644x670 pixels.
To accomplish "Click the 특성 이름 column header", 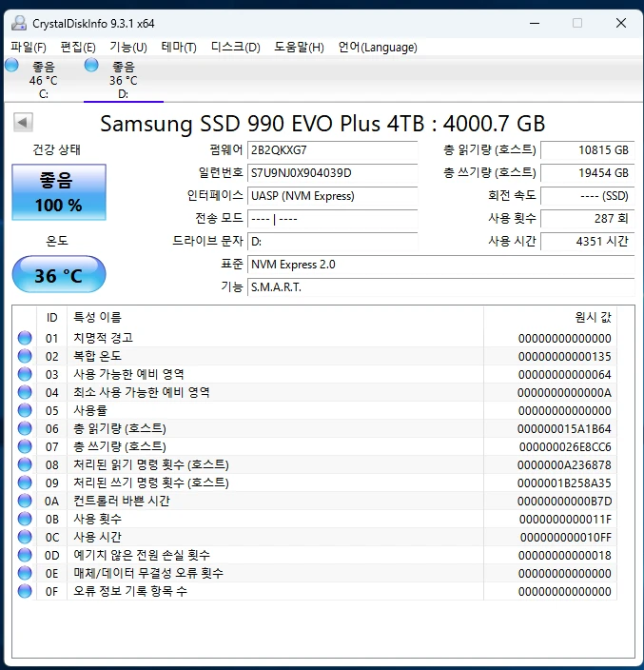I will coord(276,318).
